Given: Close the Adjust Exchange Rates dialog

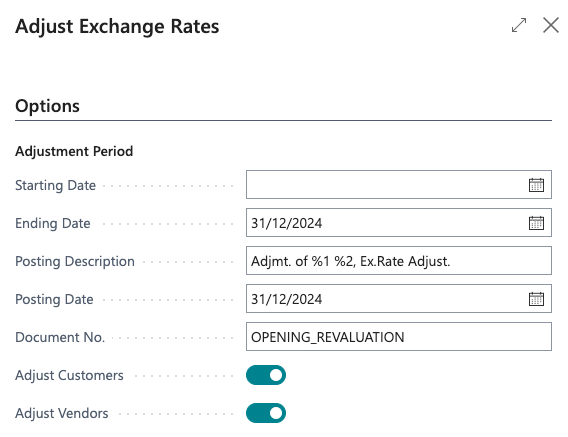Looking at the screenshot, I should (551, 25).
